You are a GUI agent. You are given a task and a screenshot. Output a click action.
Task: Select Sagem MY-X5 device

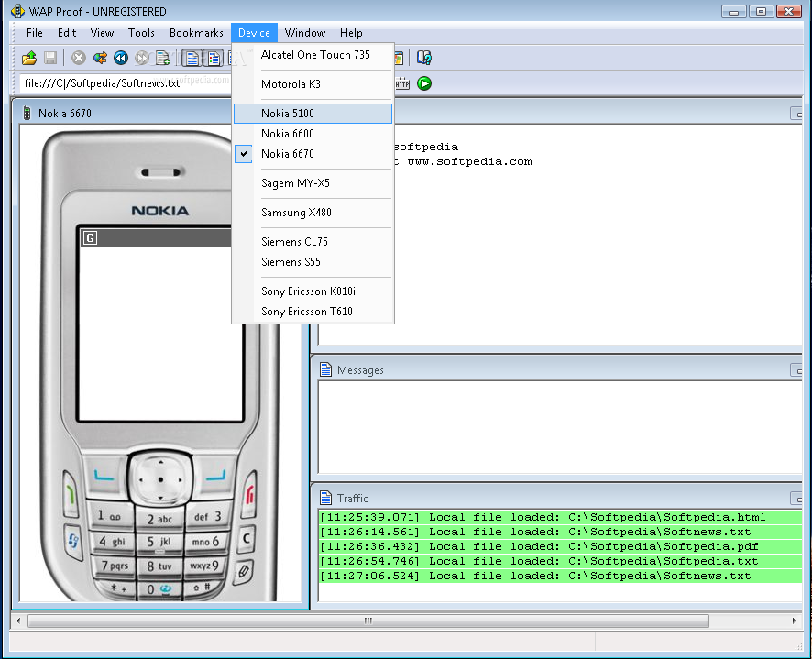(313, 183)
